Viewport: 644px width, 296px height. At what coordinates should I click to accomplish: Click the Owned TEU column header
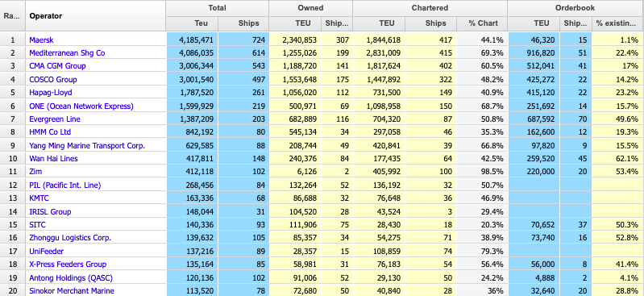coord(295,23)
